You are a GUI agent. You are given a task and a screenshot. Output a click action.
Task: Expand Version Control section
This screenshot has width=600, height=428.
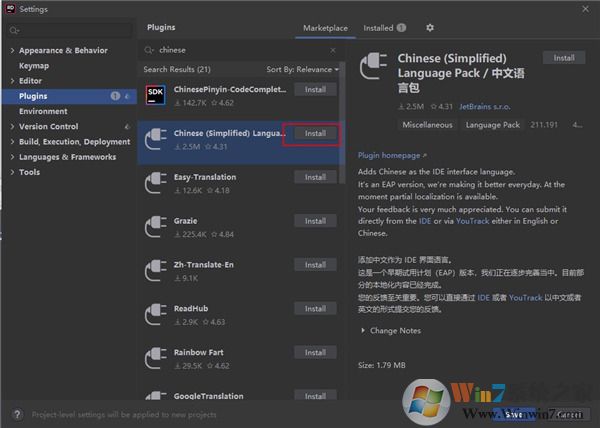pyautogui.click(x=12, y=126)
